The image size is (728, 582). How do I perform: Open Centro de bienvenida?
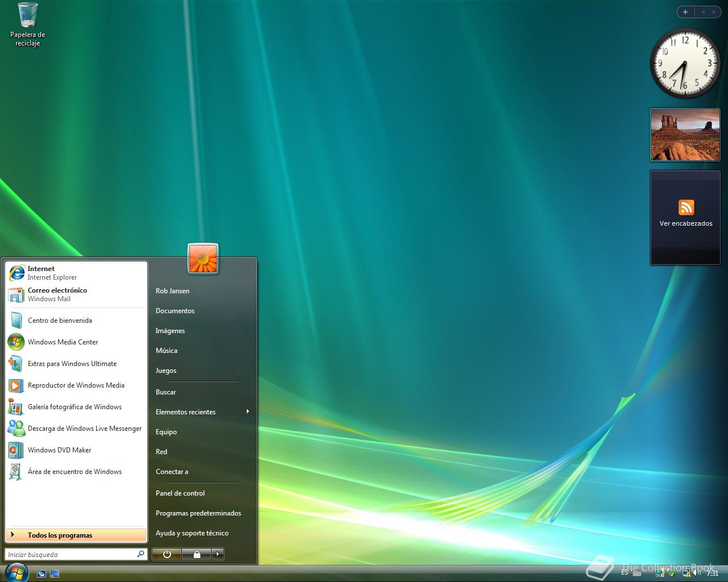point(76,321)
